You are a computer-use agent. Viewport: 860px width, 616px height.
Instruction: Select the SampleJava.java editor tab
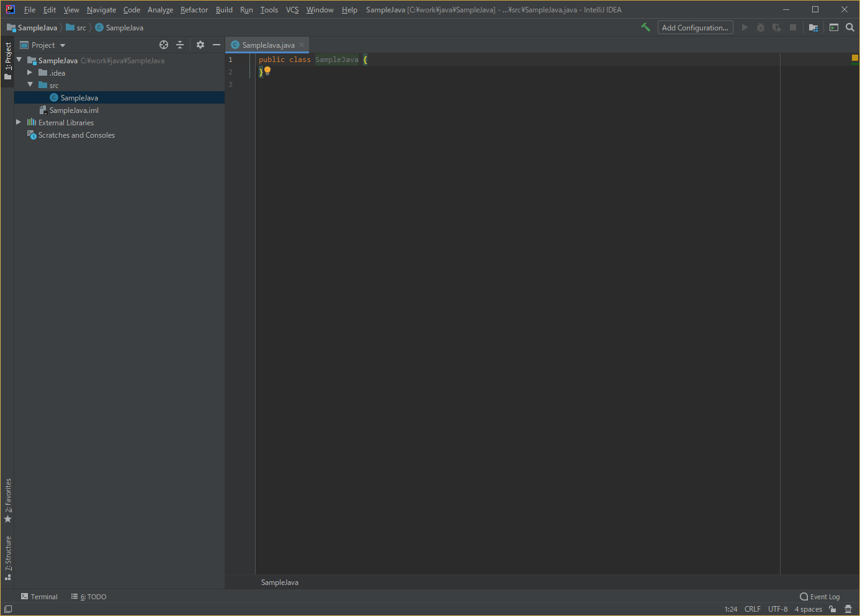pos(268,45)
